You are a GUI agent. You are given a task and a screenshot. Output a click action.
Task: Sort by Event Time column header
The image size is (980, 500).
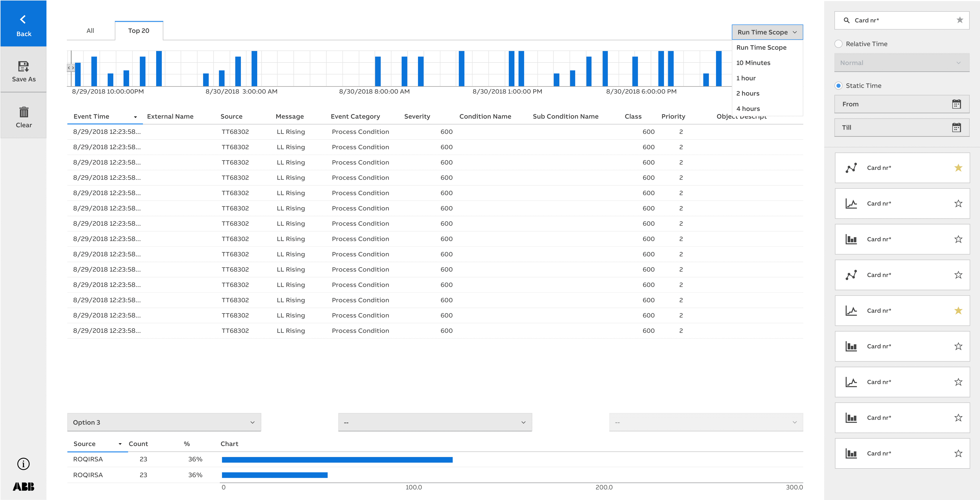coord(91,116)
